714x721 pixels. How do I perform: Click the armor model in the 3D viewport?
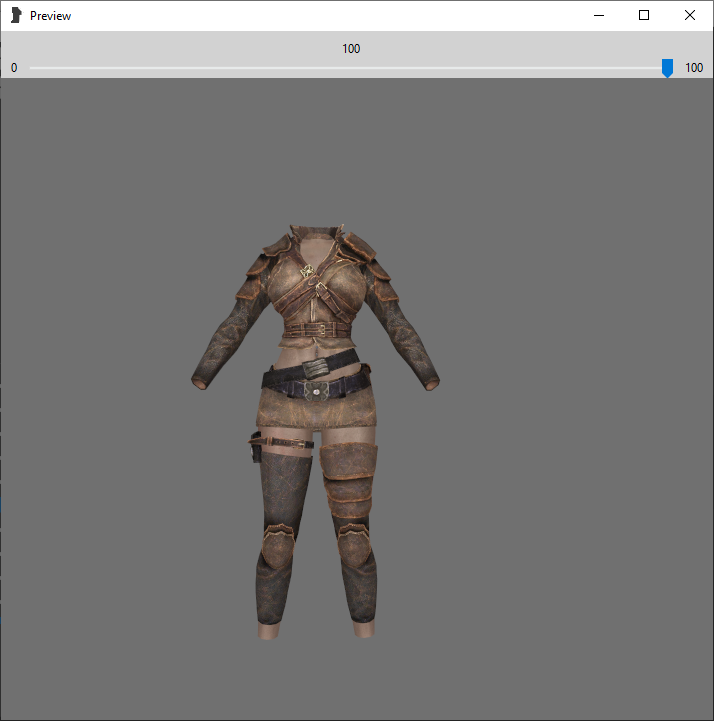point(315,430)
